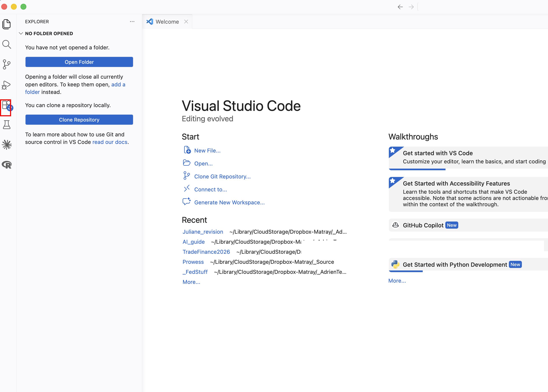The width and height of the screenshot is (548, 392).
Task: Go forward with the right arrow in title bar
Action: pyautogui.click(x=411, y=7)
